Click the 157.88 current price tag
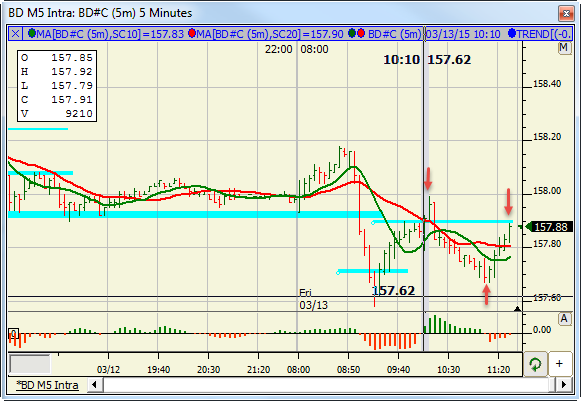Image resolution: width=581 pixels, height=401 pixels. [x=551, y=227]
